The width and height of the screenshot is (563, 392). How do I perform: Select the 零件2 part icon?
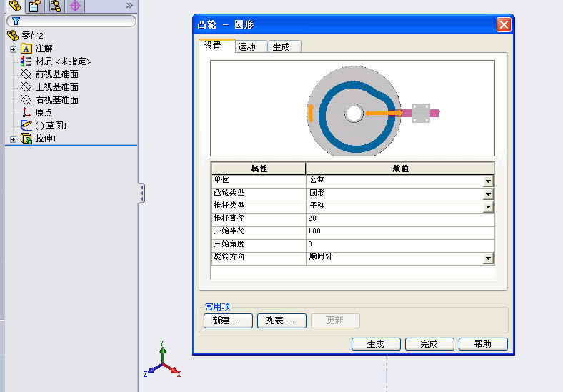tap(13, 36)
